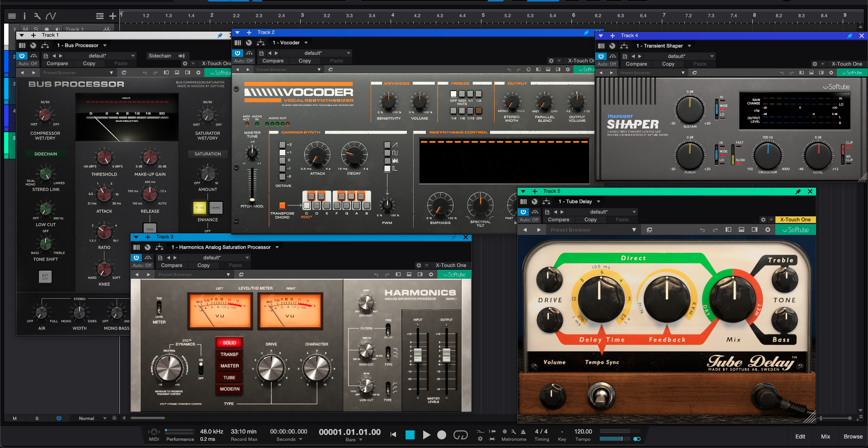The height and width of the screenshot is (448, 868).
Task: Open the inspector info icon
Action: (24, 16)
